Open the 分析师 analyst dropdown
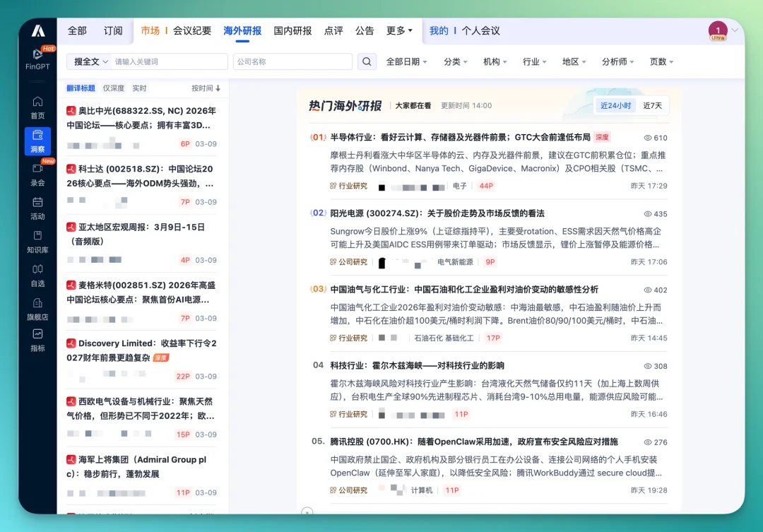 pyautogui.click(x=617, y=61)
